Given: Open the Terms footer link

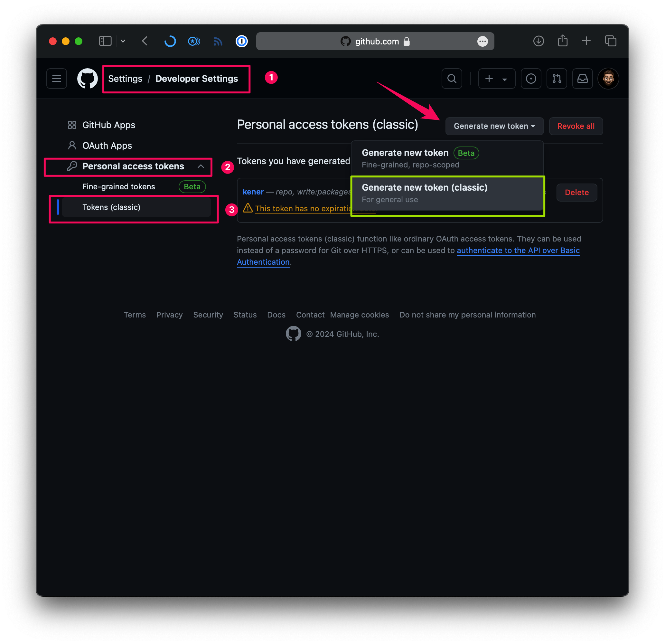Looking at the screenshot, I should [135, 315].
